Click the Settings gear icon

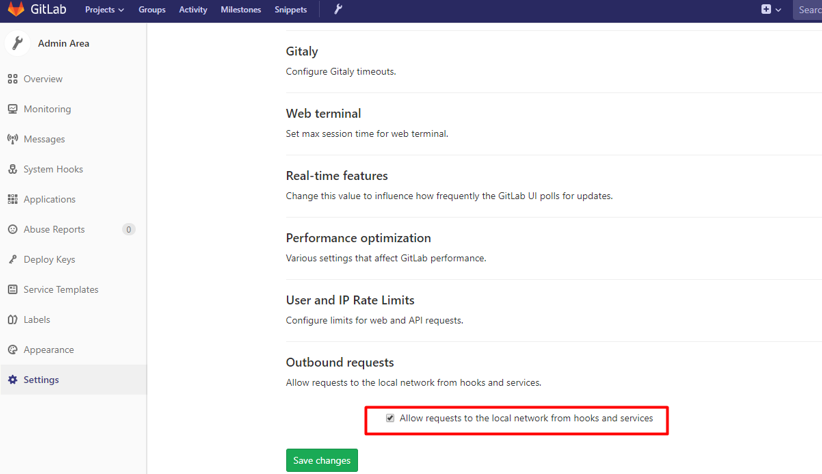[13, 380]
